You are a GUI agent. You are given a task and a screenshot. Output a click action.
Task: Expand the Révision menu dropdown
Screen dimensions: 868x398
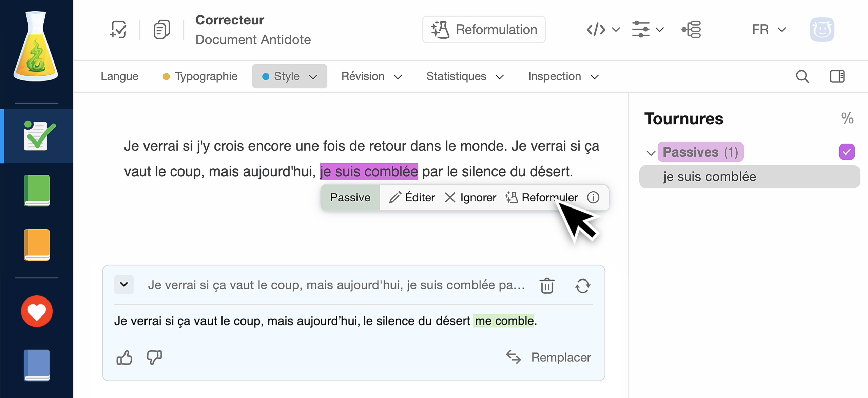click(371, 76)
